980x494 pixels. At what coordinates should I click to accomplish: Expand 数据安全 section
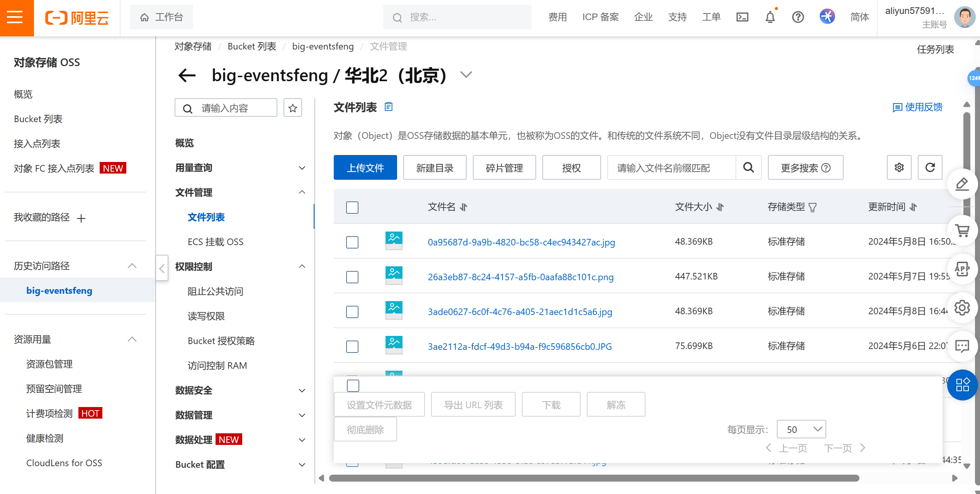point(302,390)
